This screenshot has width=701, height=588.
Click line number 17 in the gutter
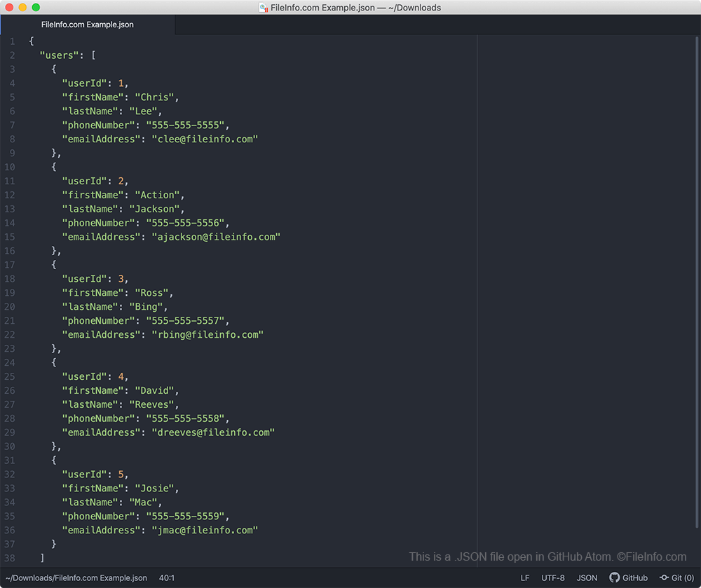(x=10, y=265)
